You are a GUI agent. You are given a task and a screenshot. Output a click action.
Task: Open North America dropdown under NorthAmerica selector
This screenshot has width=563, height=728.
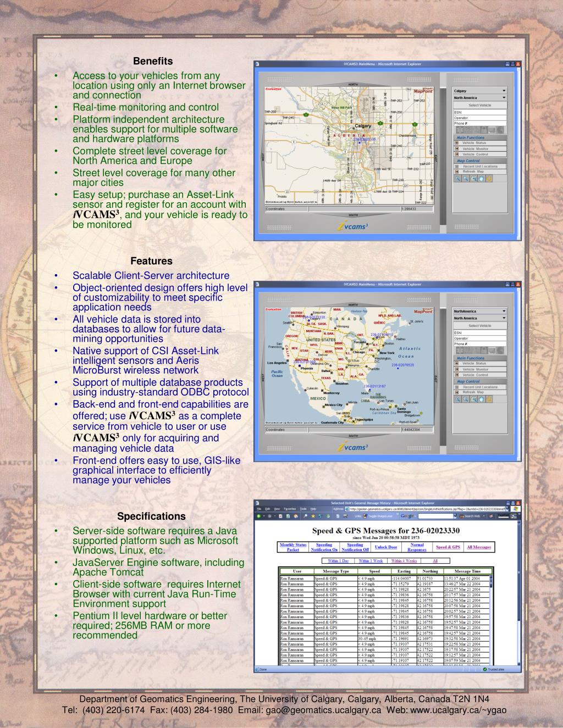tap(480, 318)
